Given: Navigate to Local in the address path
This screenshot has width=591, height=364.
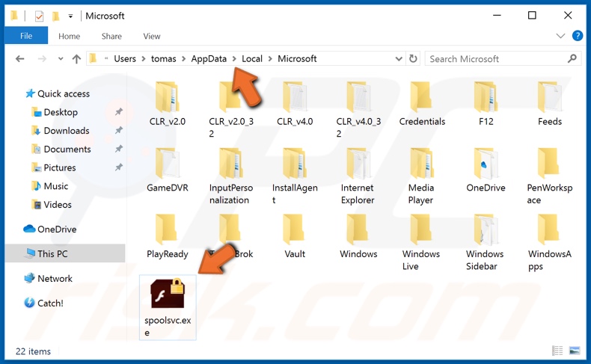Looking at the screenshot, I should (x=252, y=59).
